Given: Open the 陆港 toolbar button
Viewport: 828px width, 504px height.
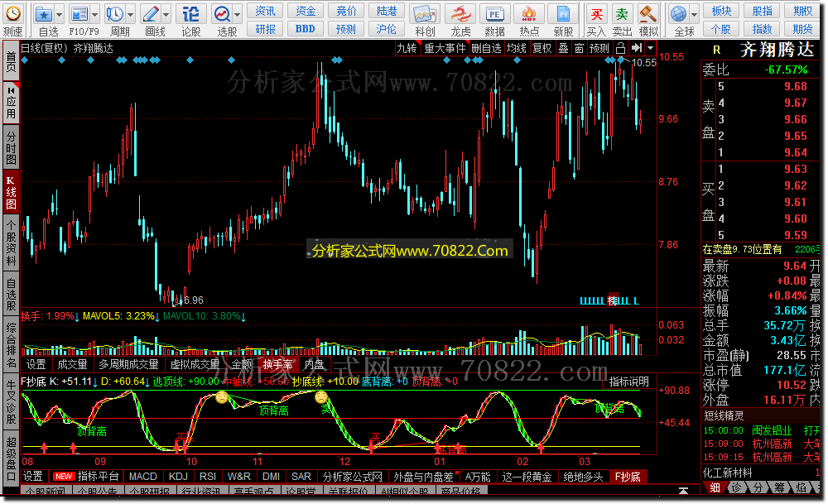Looking at the screenshot, I should [387, 11].
